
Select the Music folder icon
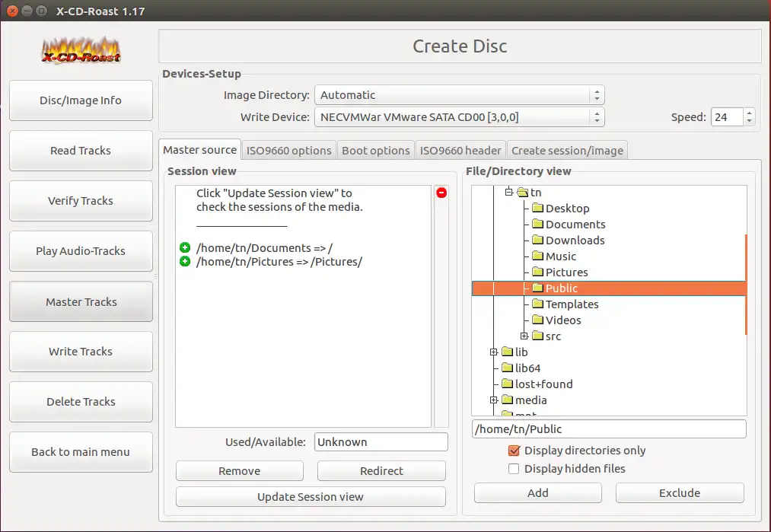click(x=538, y=256)
